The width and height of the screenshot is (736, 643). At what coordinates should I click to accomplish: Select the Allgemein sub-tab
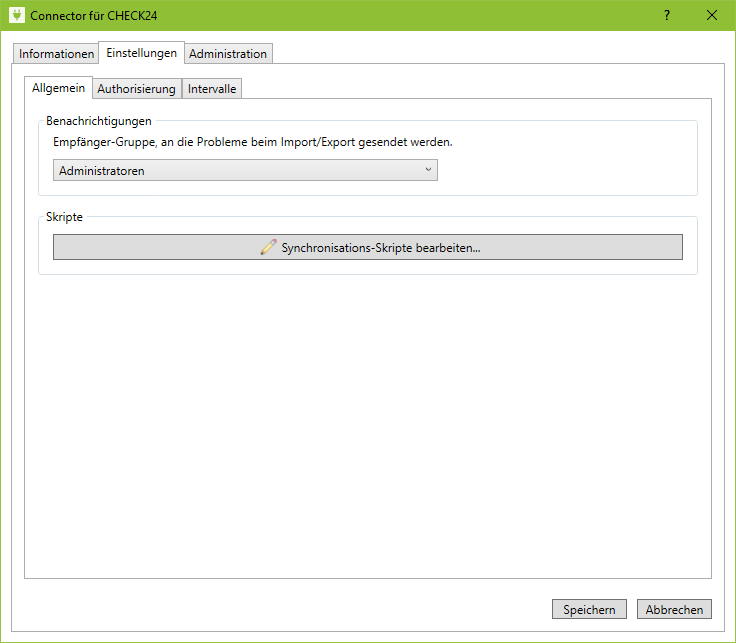click(58, 88)
